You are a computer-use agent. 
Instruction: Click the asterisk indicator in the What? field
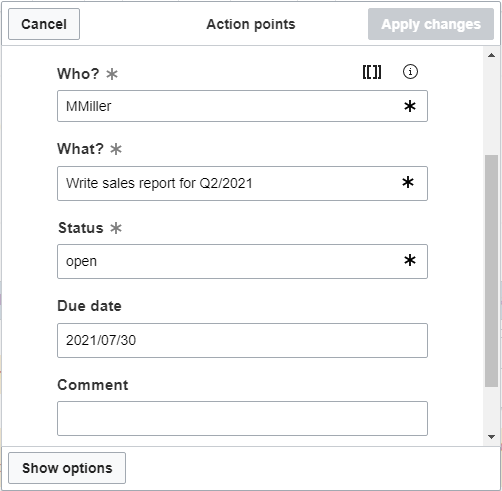[x=408, y=182]
